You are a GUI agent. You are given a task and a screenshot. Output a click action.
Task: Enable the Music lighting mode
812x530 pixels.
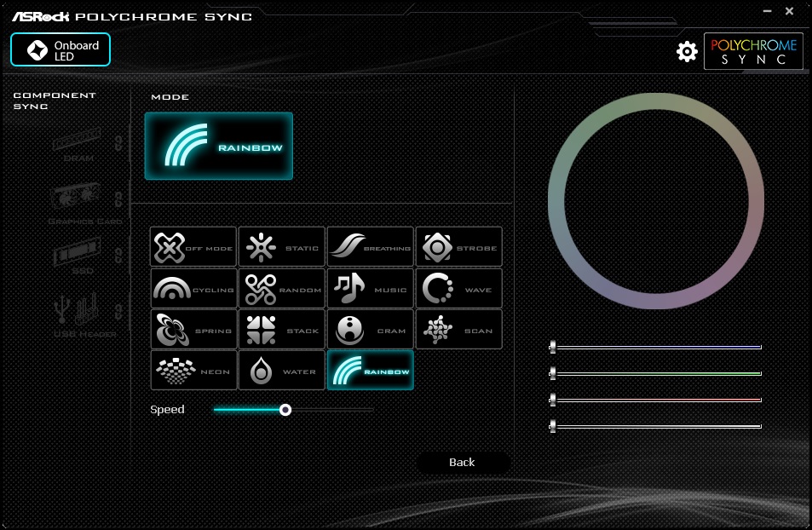[x=371, y=288]
